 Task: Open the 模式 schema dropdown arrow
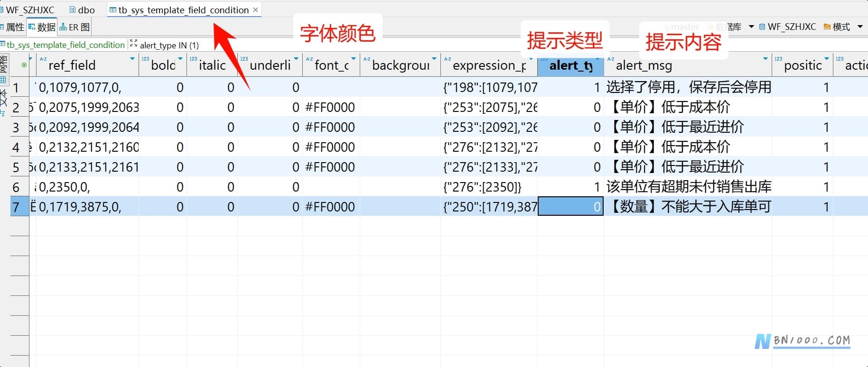coord(860,27)
